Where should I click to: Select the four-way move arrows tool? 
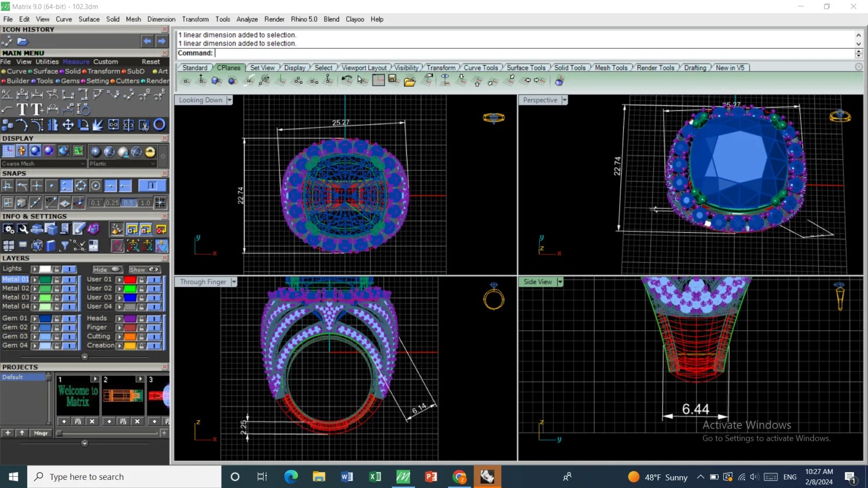pos(68,125)
